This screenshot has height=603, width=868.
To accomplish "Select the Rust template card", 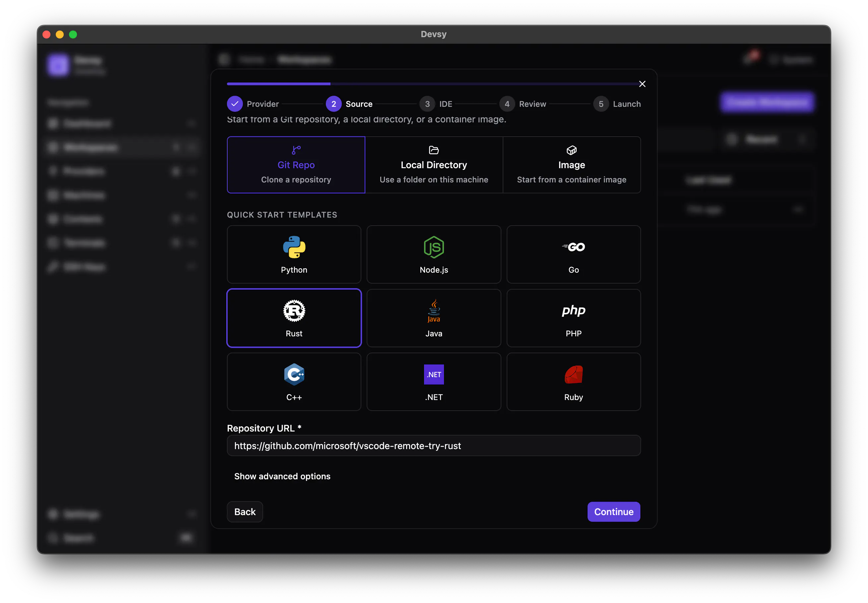I will click(x=294, y=318).
